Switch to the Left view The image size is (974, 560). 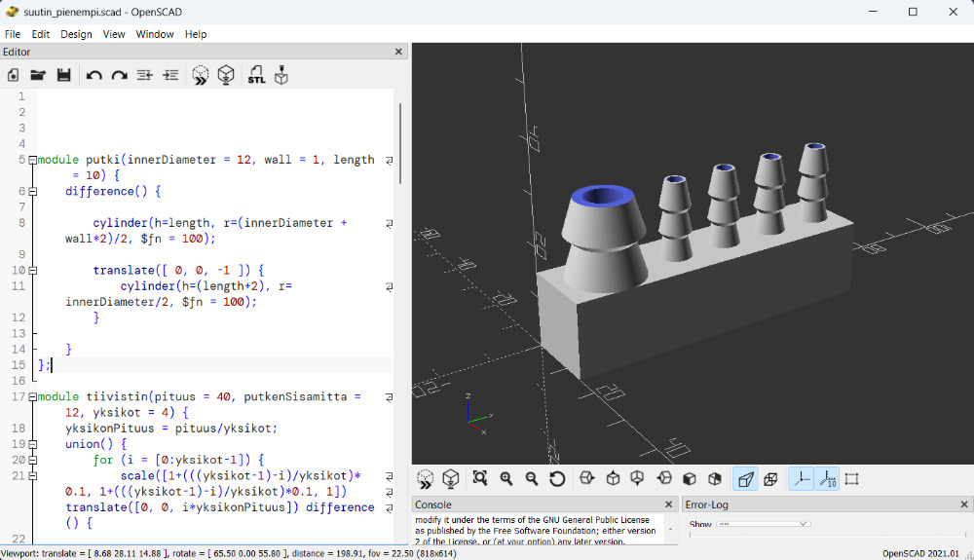[664, 478]
